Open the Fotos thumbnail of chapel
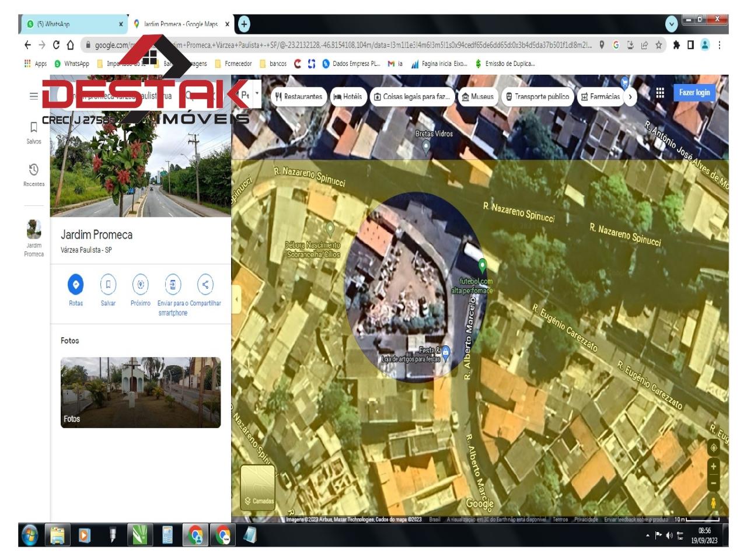This screenshot has width=747, height=560. 141,392
